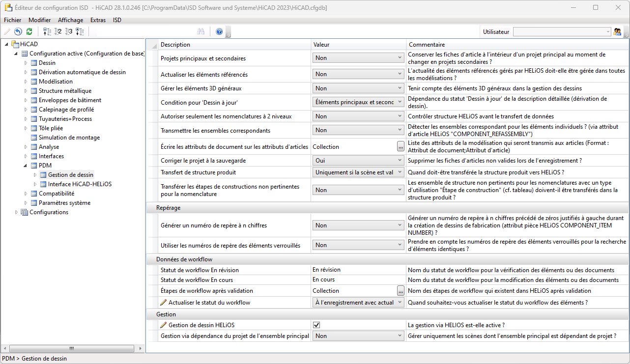Open the Condition pour 'Dessin à jour' dropdown
The width and height of the screenshot is (630, 364).
pos(358,102)
